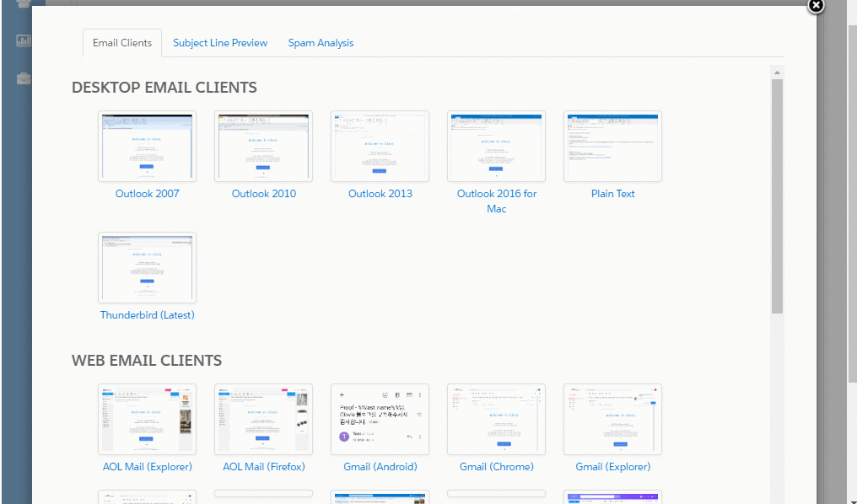Open the briefcase icon in left sidebar
857x504 pixels.
(x=24, y=78)
